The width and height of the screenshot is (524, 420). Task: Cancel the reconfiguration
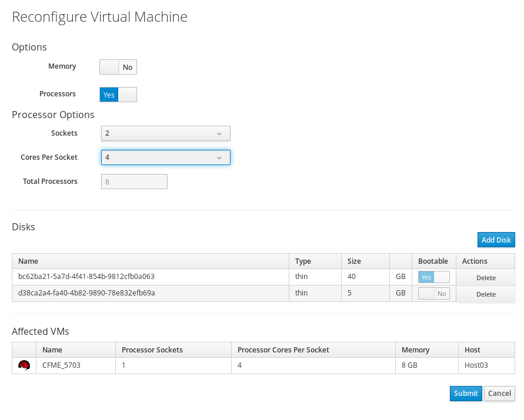499,394
